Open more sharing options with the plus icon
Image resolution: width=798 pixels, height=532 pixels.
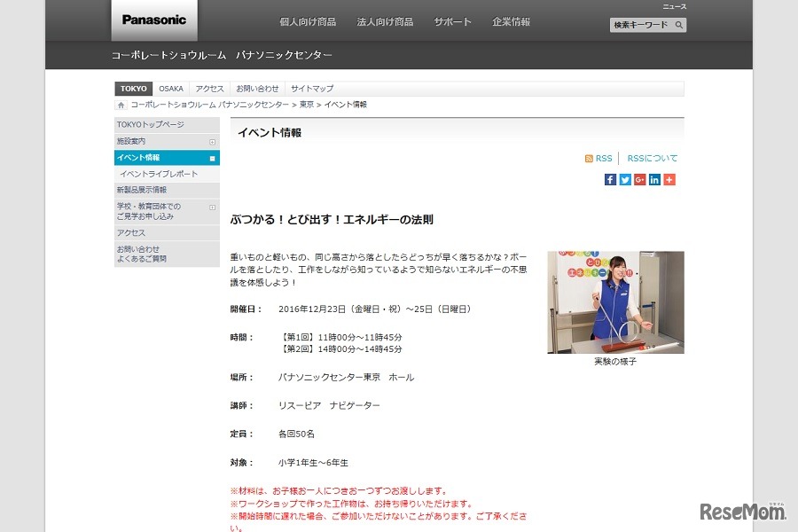[x=669, y=179]
